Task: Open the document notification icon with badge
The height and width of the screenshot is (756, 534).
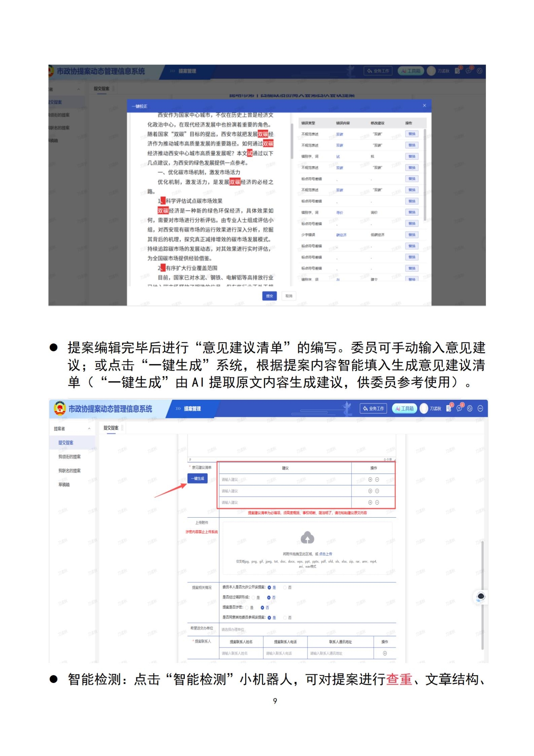Action: point(449,408)
